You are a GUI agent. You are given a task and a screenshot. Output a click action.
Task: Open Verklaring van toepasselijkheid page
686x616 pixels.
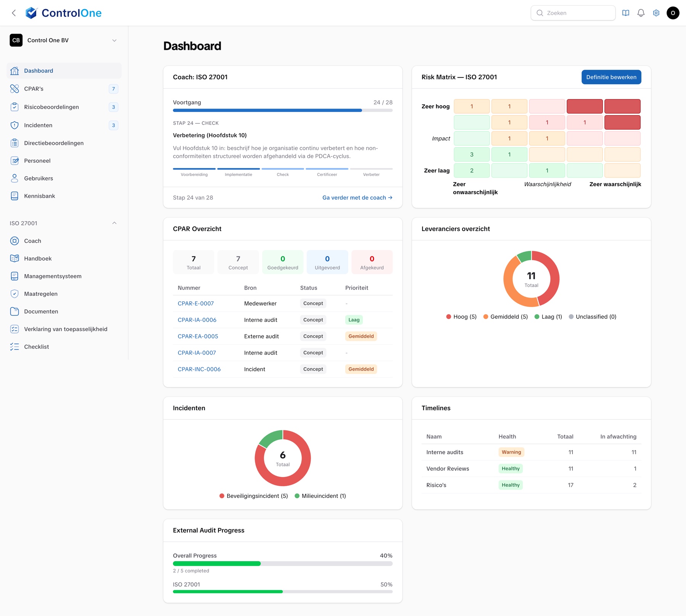pyautogui.click(x=64, y=329)
